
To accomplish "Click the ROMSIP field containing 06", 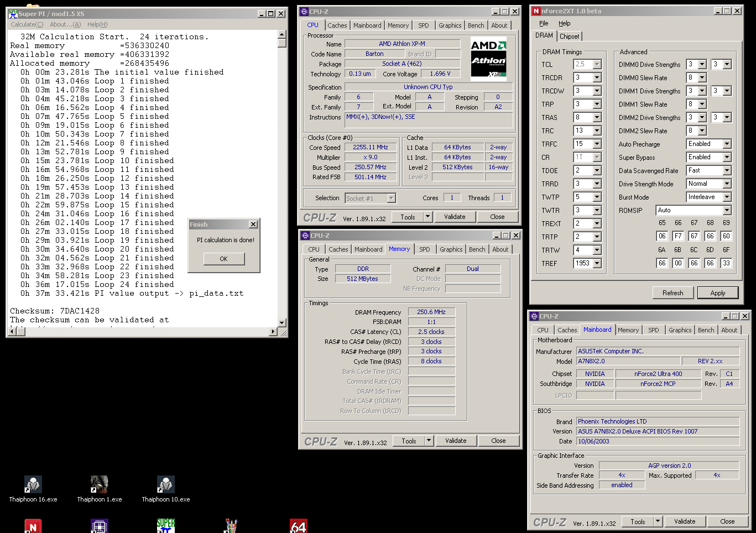I will point(662,236).
